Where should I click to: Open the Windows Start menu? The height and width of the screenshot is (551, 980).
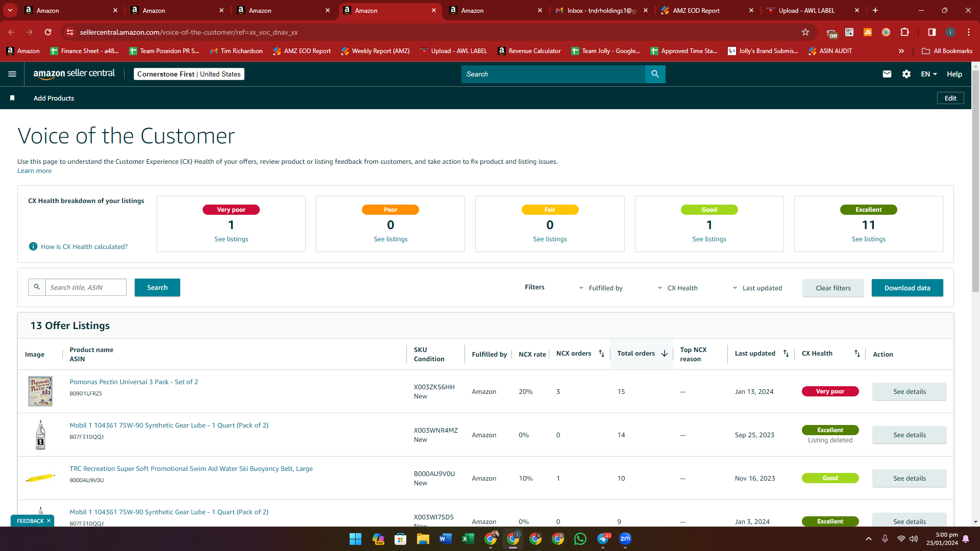[355, 539]
